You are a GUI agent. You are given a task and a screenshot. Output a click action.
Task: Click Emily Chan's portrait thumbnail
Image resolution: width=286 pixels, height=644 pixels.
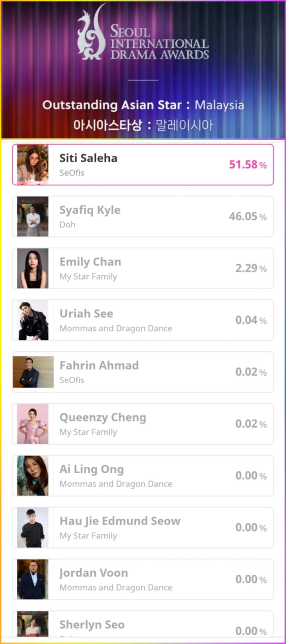point(33,268)
